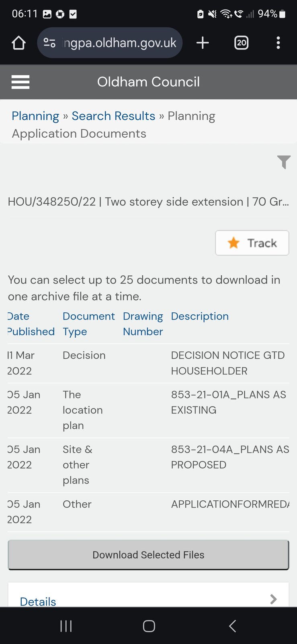Tap the Android back navigation button

click(232, 626)
